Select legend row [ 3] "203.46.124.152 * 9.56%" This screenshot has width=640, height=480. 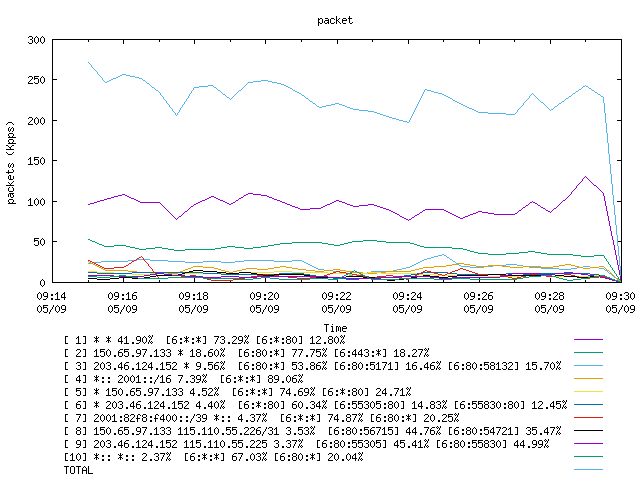click(313, 366)
